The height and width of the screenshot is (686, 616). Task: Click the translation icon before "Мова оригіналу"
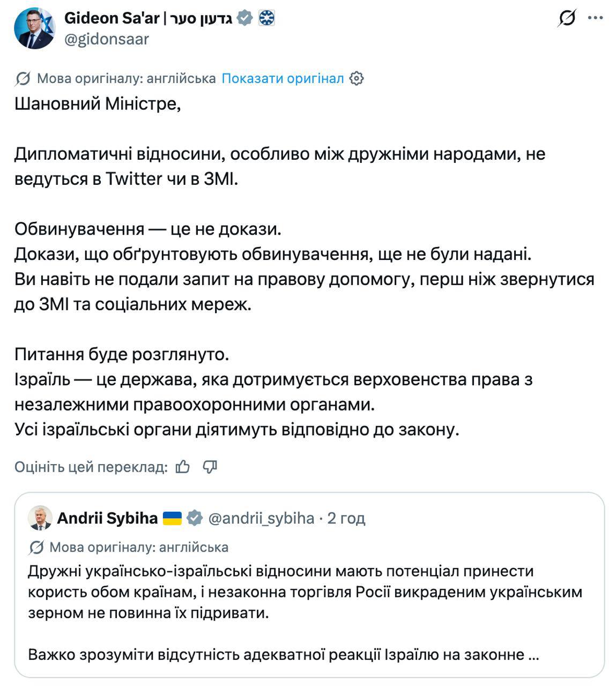point(23,79)
